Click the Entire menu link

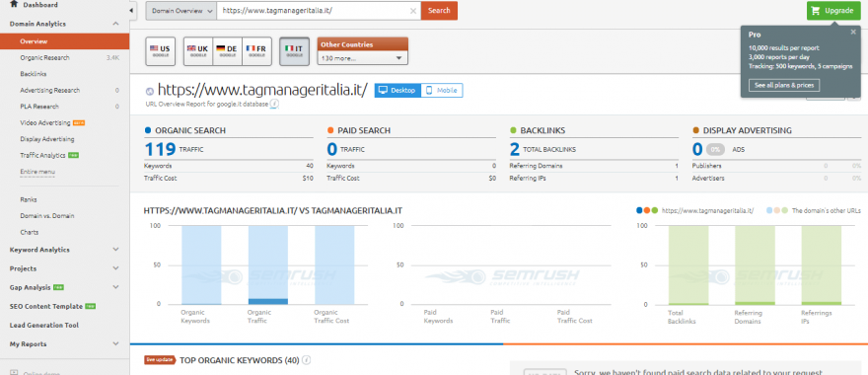click(37, 172)
